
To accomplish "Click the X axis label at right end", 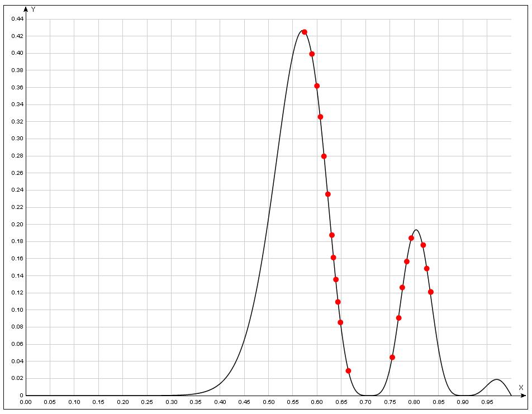I will coord(521,387).
